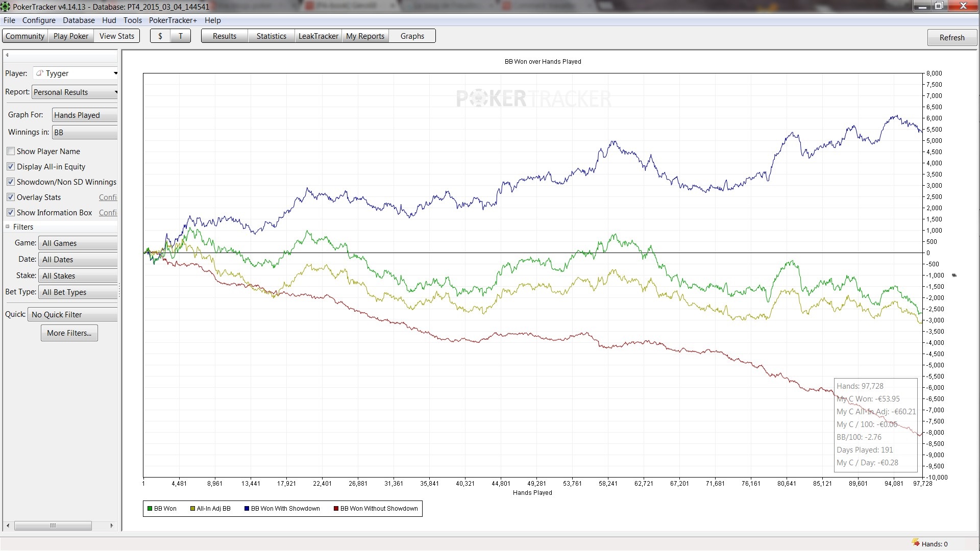980x551 pixels.
Task: Click the PokerTracker app icon in title bar
Action: click(6, 7)
